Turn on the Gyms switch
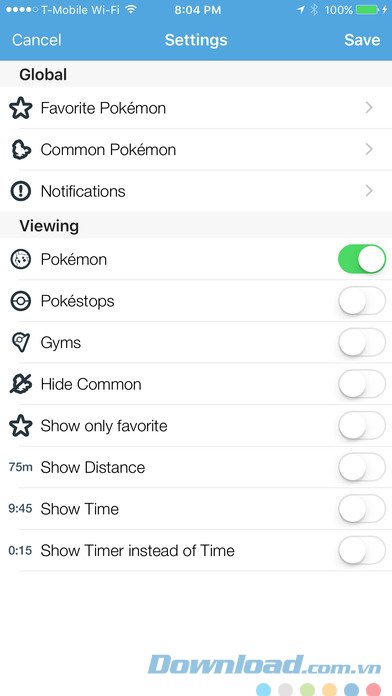Screen dimensions: 392x696 coord(362,343)
